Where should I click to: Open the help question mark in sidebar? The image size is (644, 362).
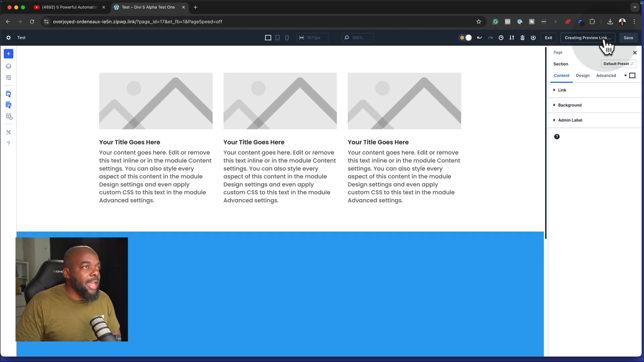tap(8, 143)
